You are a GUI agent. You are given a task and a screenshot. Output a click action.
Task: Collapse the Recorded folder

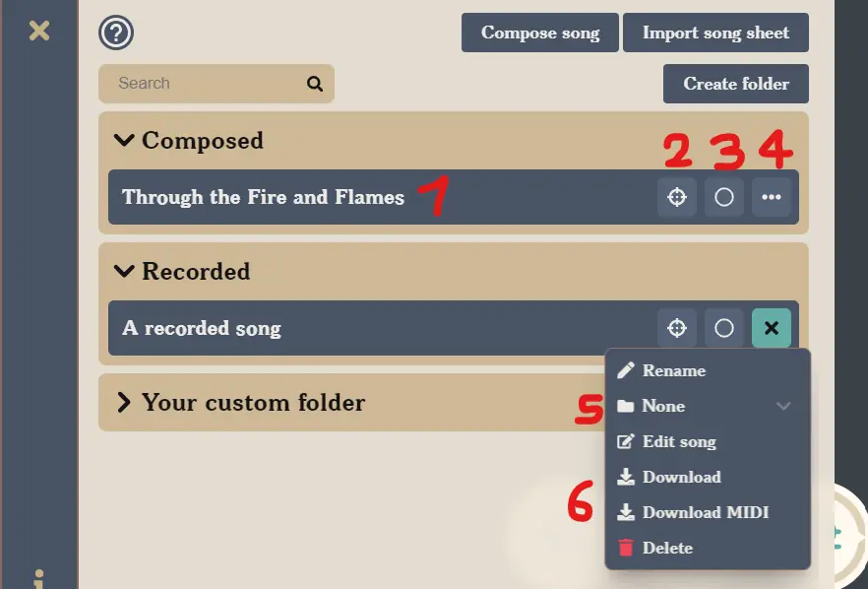tap(124, 271)
